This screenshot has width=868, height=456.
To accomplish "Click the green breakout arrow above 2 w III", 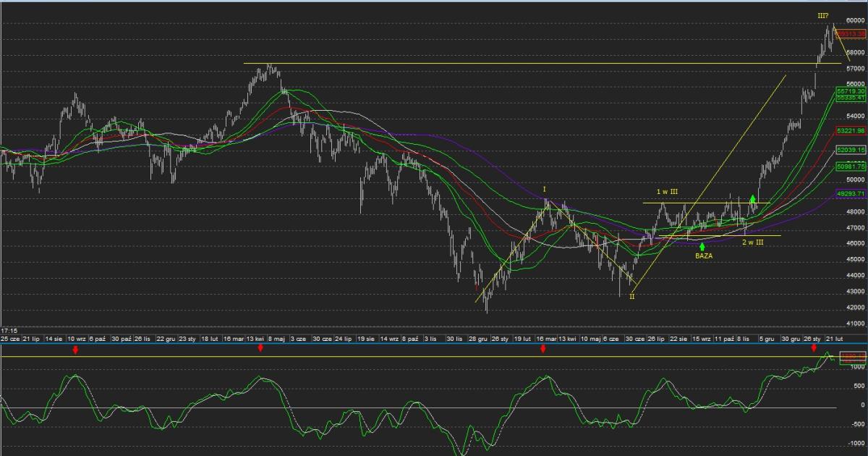I will click(x=753, y=198).
